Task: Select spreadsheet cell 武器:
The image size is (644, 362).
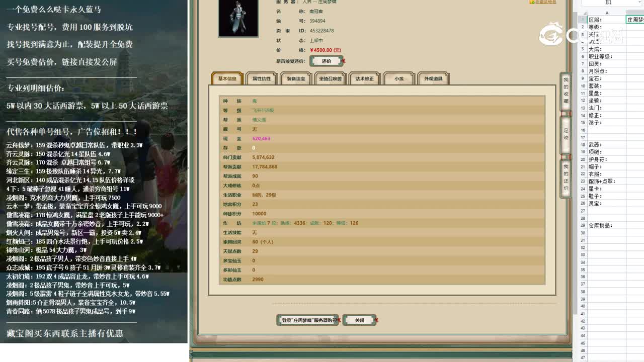Action: coord(606,145)
